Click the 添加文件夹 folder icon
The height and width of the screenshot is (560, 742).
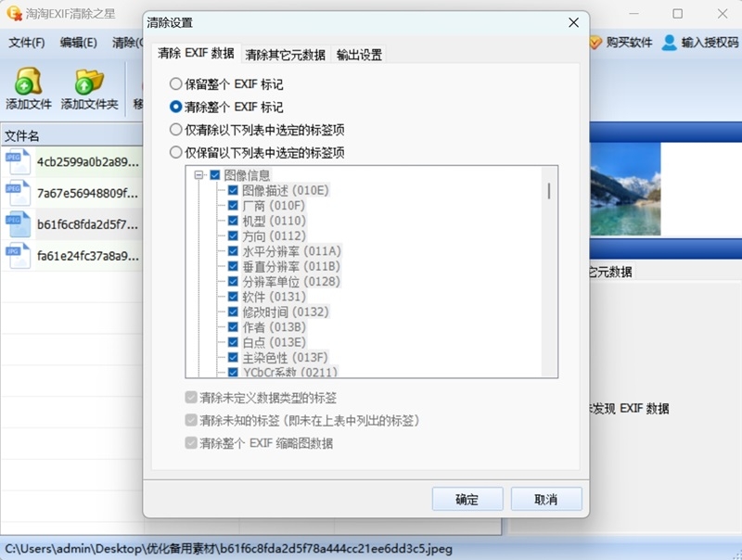89,81
